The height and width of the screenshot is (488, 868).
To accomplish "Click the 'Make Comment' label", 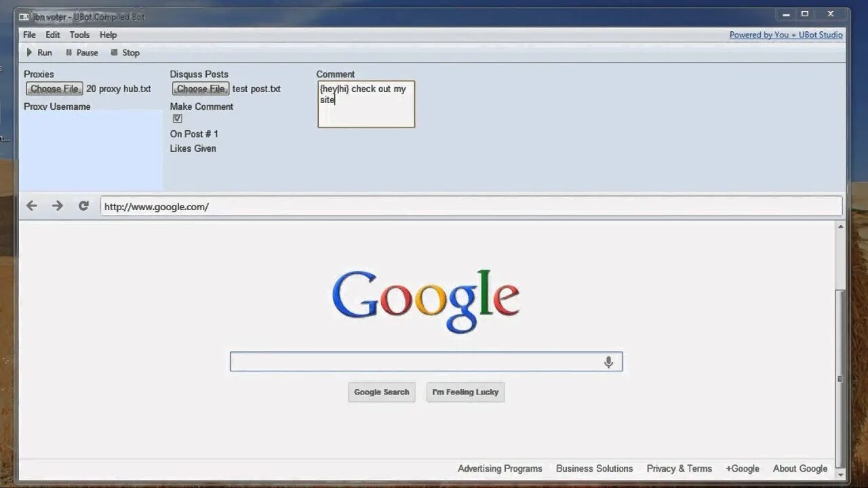I will (x=201, y=106).
